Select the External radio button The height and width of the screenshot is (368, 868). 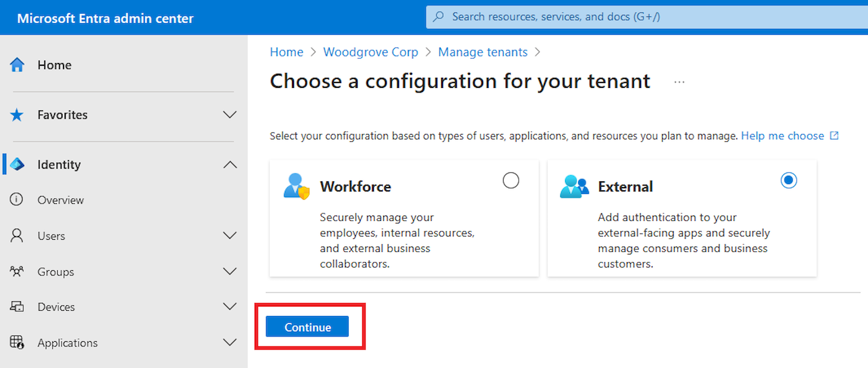(789, 180)
